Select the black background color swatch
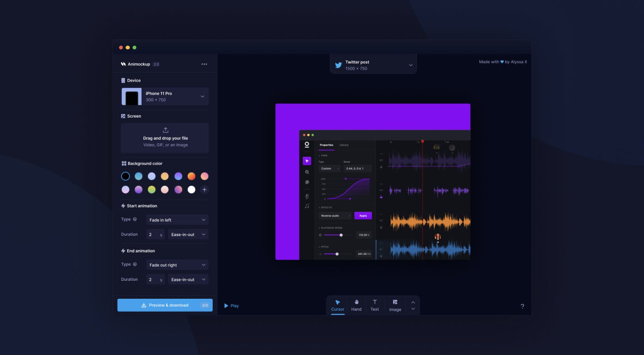Viewport: 644px width, 355px height. [125, 176]
